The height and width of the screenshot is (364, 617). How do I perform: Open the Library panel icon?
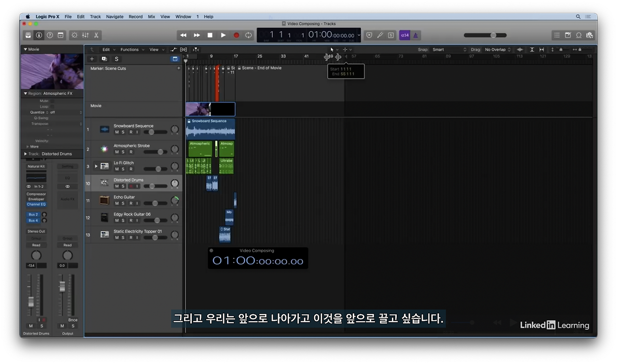click(x=28, y=35)
